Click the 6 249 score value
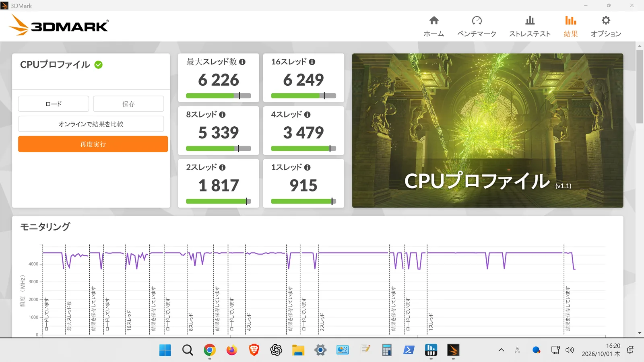Screen dimensions: 644x362 tap(303, 80)
